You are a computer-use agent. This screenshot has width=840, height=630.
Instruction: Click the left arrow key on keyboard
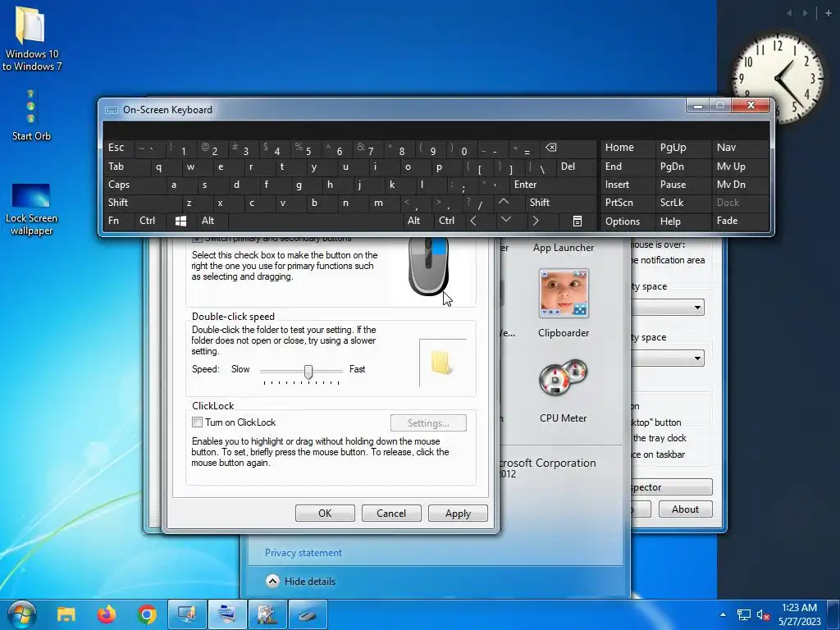tap(473, 221)
